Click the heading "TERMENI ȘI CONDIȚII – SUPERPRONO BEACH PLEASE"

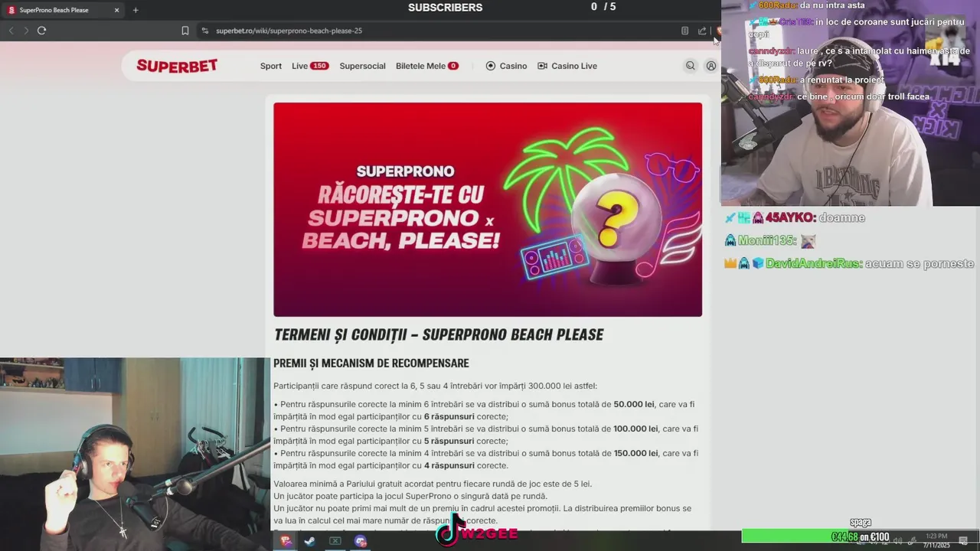[x=439, y=335]
